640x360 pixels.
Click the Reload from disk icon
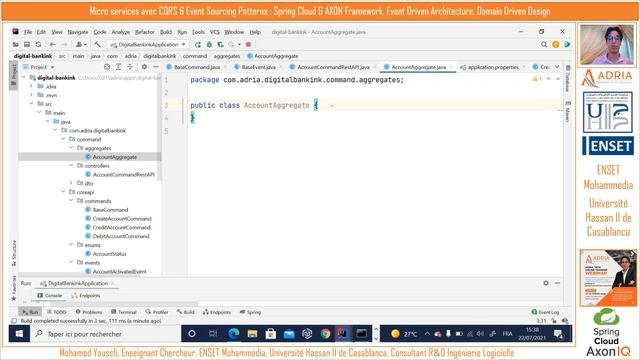38,44
